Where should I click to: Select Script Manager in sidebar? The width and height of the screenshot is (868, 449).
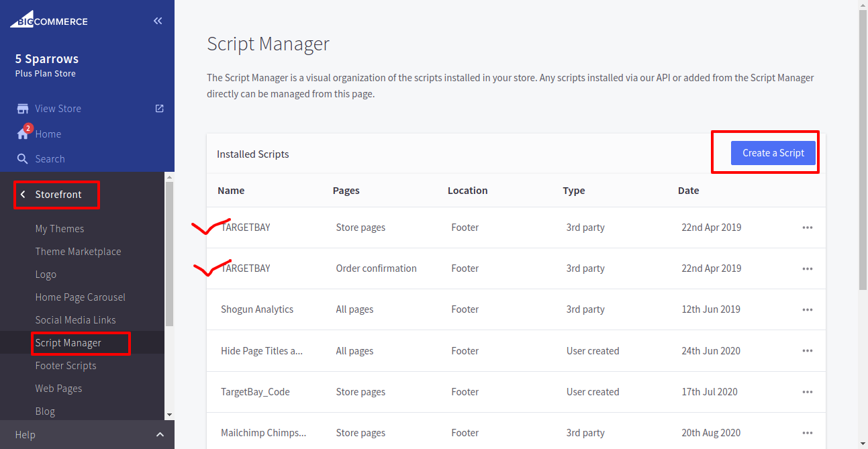[x=68, y=343]
